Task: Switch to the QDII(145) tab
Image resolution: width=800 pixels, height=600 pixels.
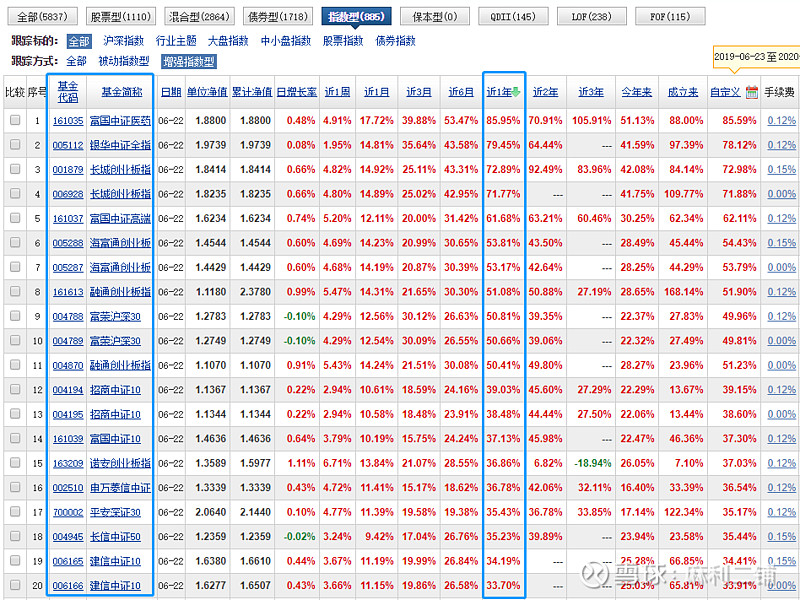Action: tap(513, 16)
